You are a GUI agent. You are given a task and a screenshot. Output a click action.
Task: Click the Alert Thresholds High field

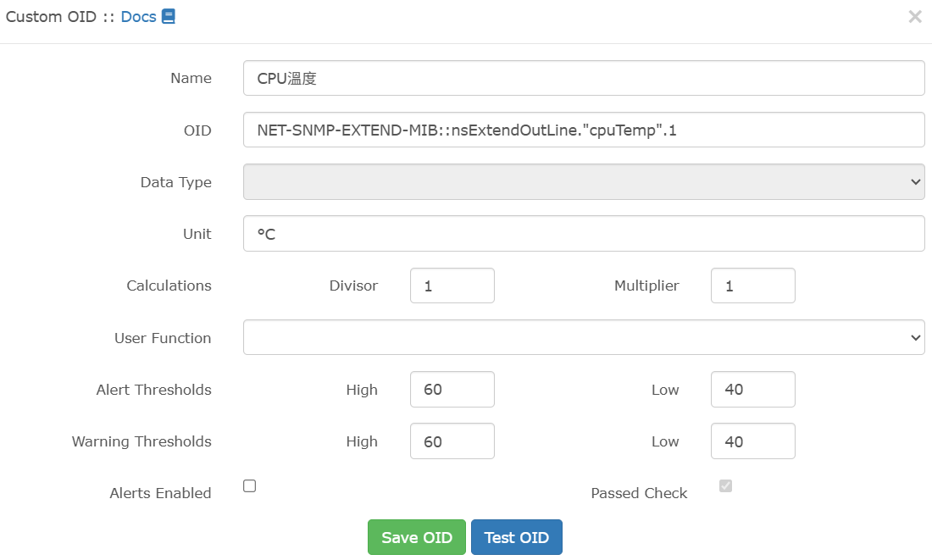click(x=452, y=390)
